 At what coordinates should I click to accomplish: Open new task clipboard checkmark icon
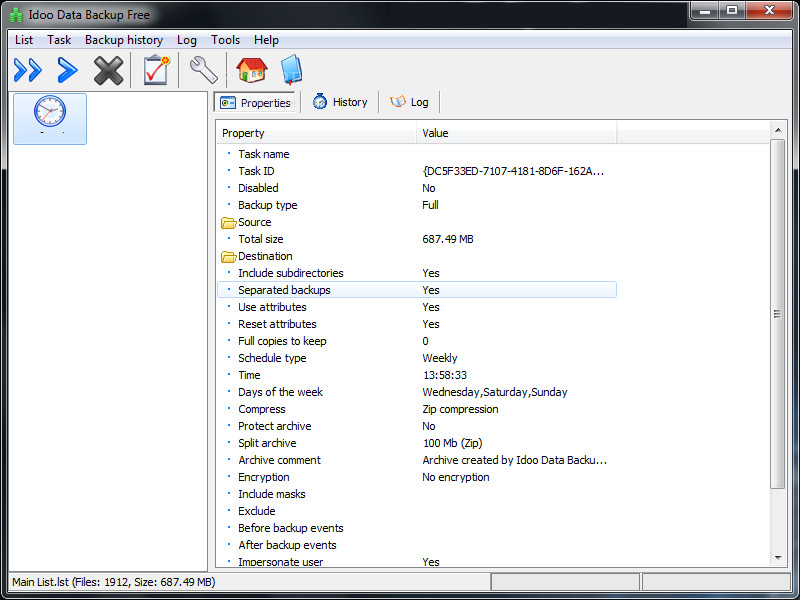[156, 70]
